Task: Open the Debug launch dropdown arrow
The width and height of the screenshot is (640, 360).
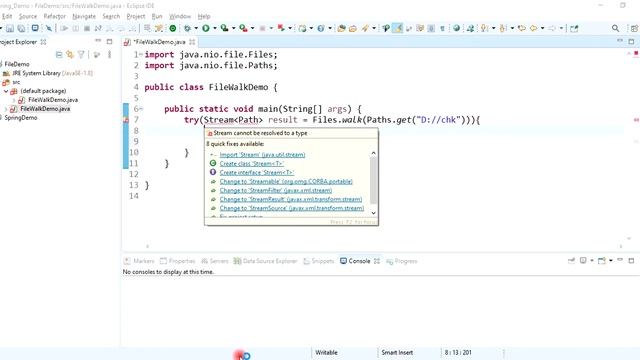Action: point(196,28)
